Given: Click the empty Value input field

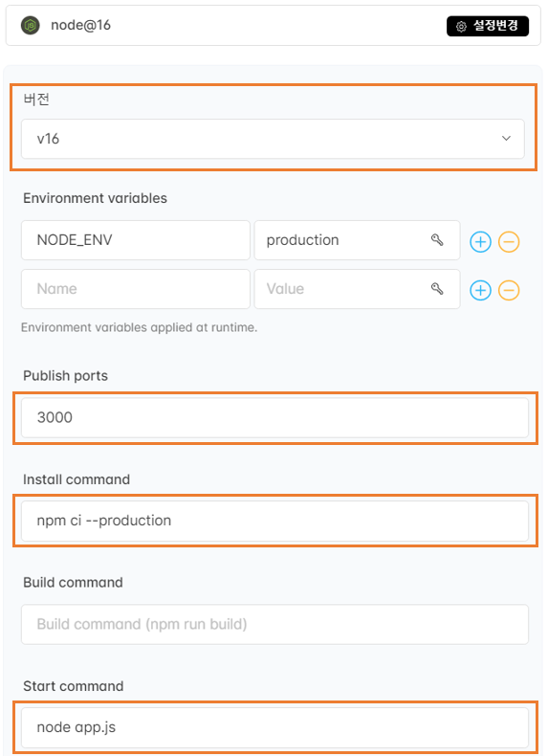Looking at the screenshot, I should 357,289.
